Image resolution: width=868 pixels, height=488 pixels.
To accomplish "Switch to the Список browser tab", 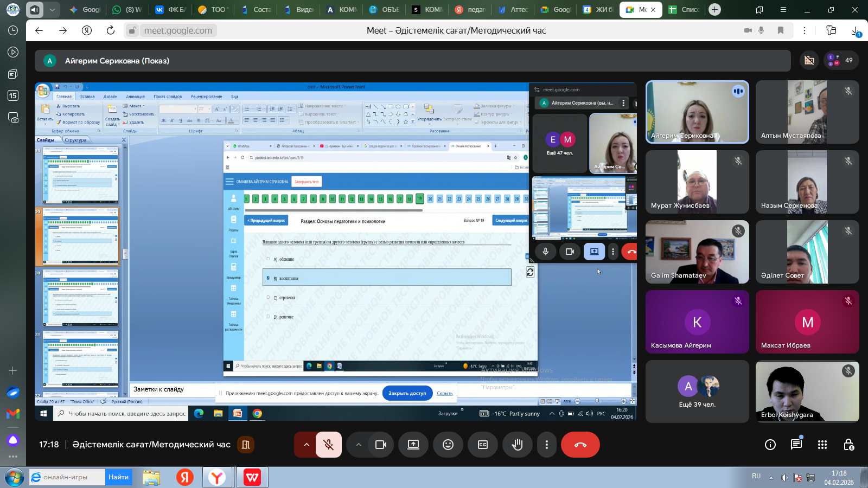I will (x=685, y=10).
